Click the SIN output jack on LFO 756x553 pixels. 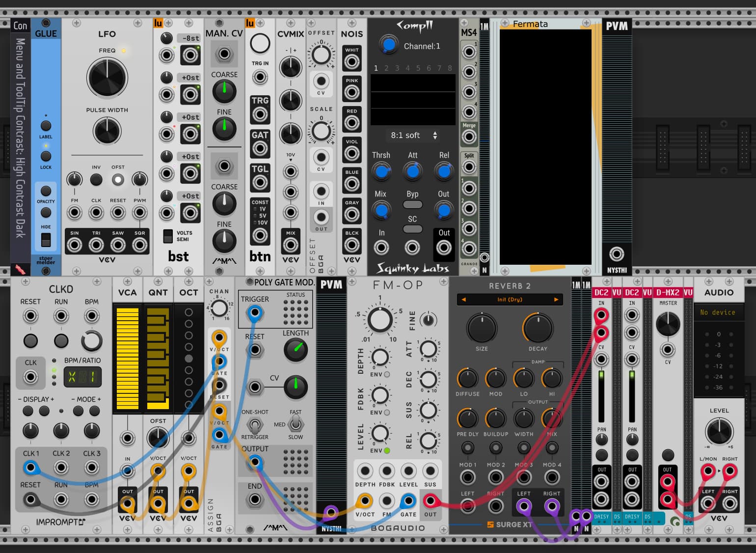[x=75, y=245]
